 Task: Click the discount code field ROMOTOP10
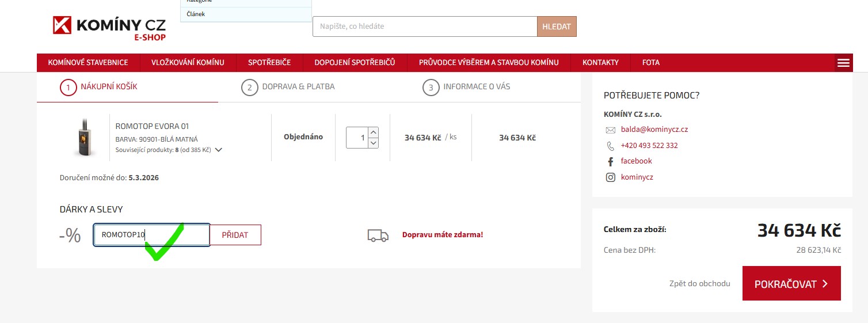(x=152, y=235)
